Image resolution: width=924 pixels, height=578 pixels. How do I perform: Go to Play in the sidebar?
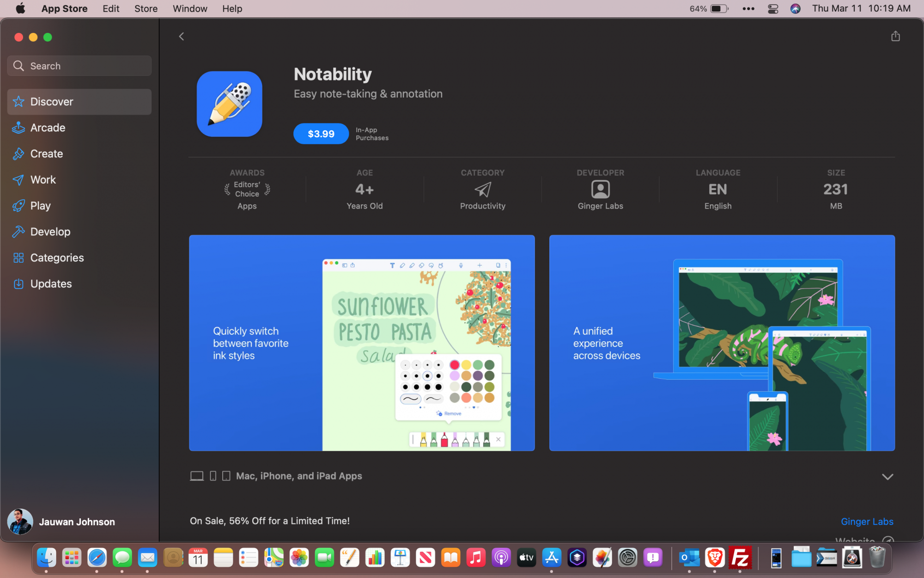(40, 206)
